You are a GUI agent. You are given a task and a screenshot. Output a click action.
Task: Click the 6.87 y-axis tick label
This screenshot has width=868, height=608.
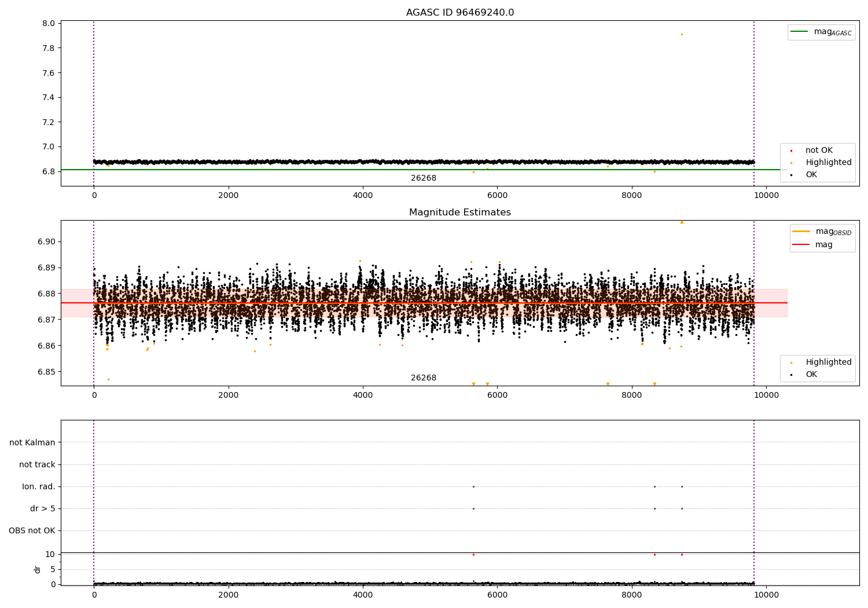point(46,320)
